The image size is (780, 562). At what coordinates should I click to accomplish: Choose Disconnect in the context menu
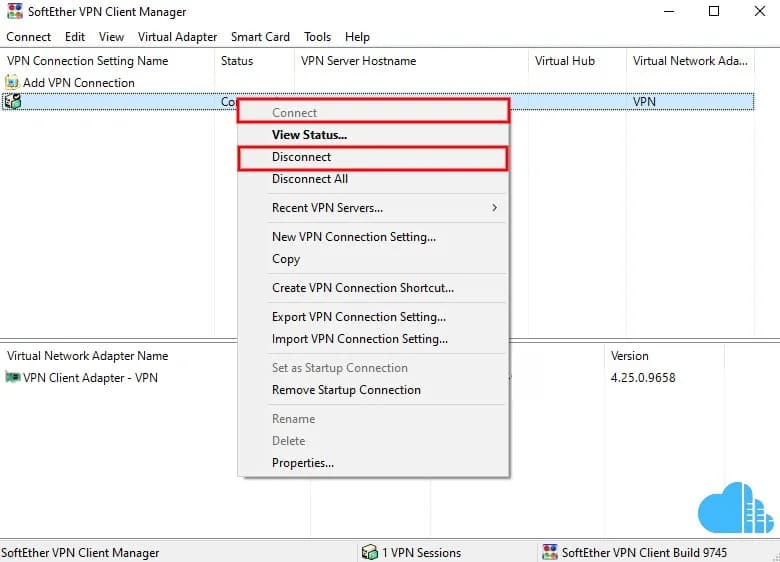pyautogui.click(x=374, y=157)
